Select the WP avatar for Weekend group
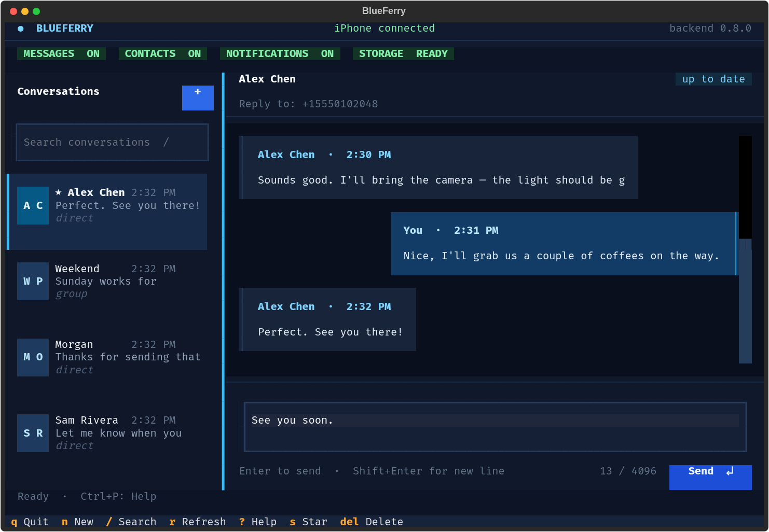Image resolution: width=769 pixels, height=532 pixels. [33, 281]
